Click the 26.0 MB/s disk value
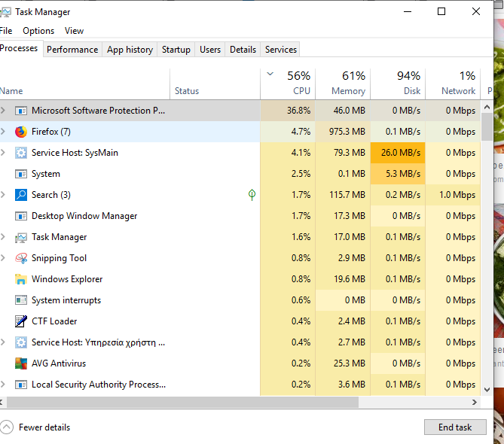The height and width of the screenshot is (444, 504). [x=398, y=153]
